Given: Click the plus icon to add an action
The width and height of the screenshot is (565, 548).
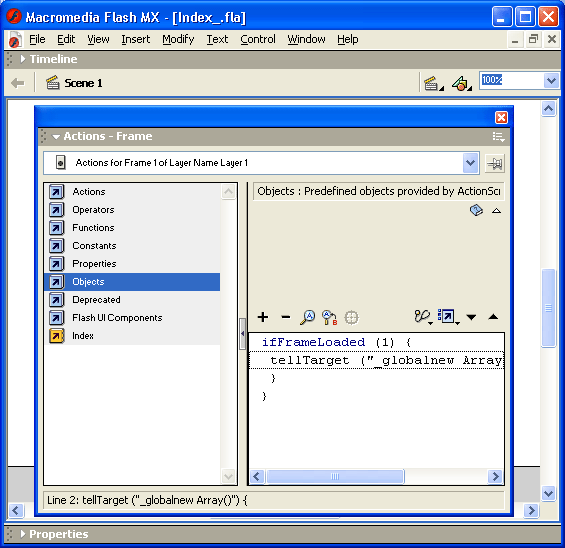Looking at the screenshot, I should 263,317.
